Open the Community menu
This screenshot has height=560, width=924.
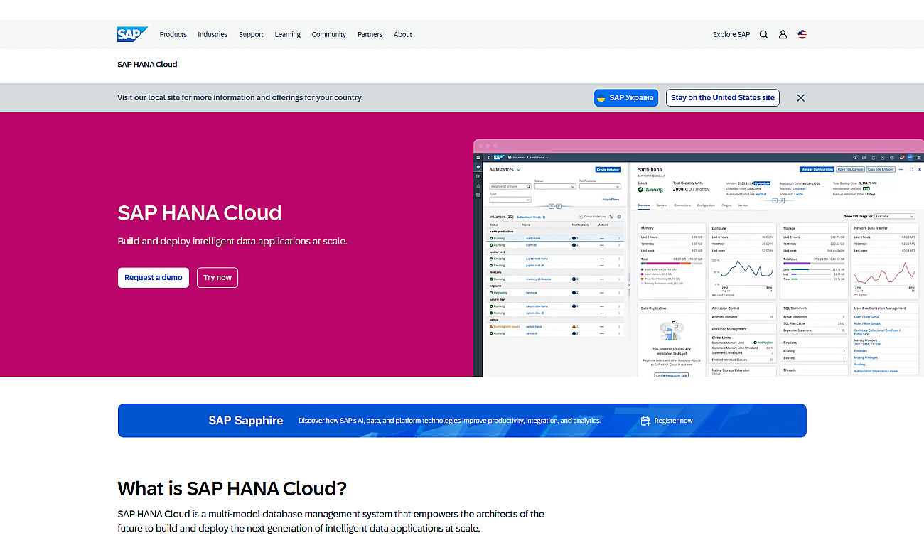pyautogui.click(x=329, y=34)
